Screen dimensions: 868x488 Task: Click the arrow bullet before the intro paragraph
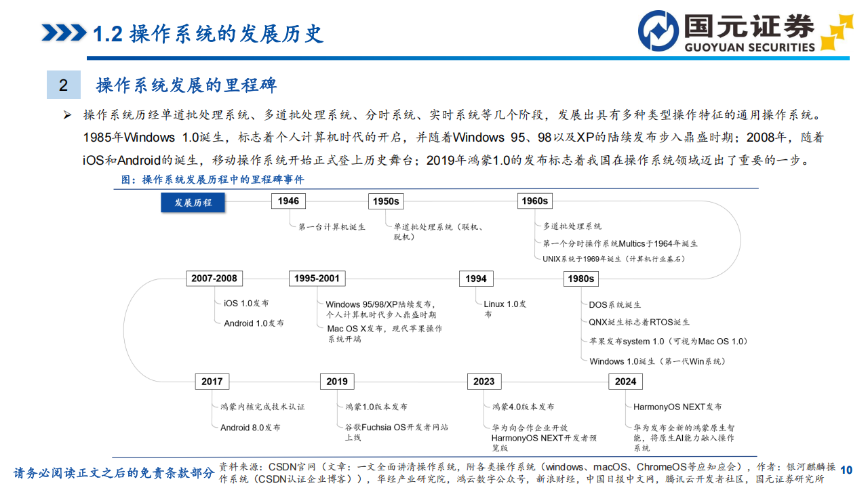(x=67, y=115)
